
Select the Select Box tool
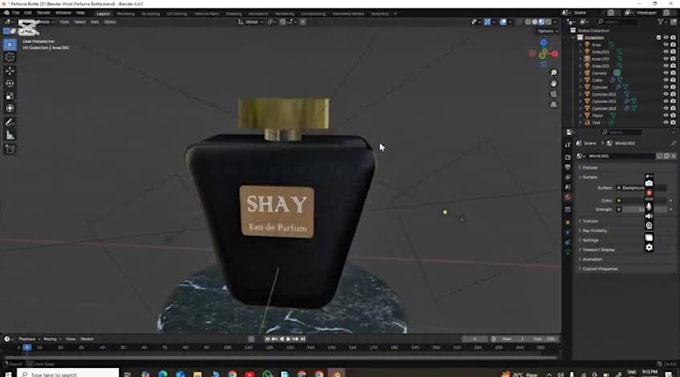pyautogui.click(x=10, y=44)
